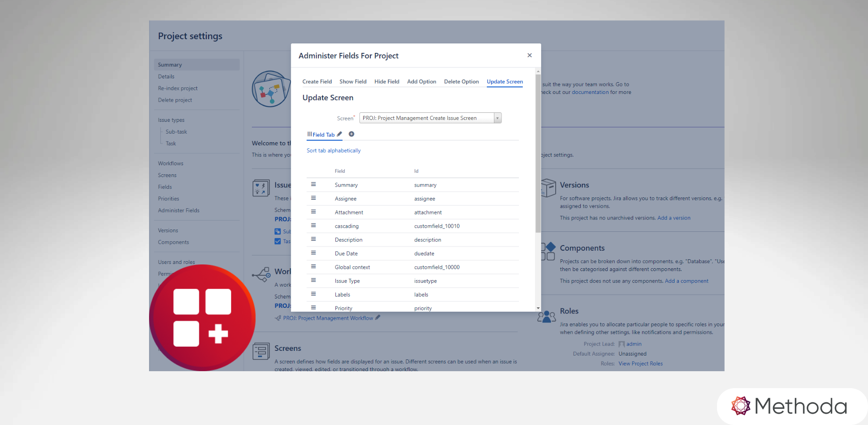The height and width of the screenshot is (425, 868).
Task: Open Components in the sidebar
Action: 174,242
